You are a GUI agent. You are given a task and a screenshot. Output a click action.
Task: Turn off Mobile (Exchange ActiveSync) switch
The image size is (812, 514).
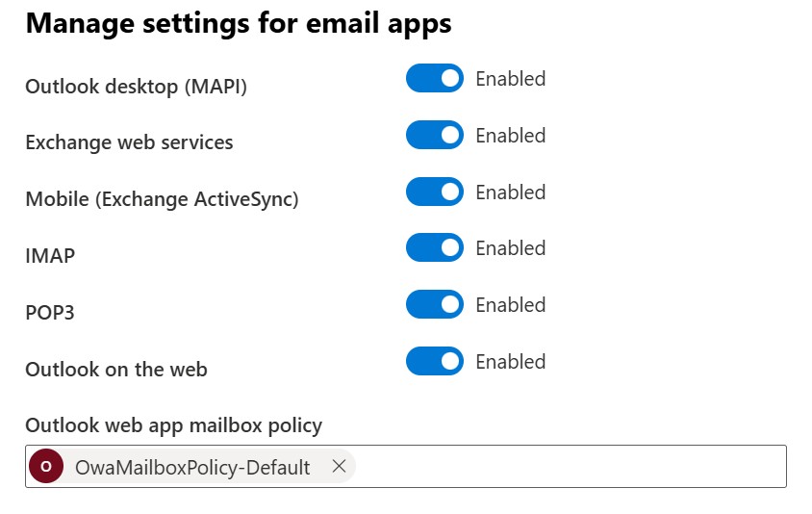435,192
